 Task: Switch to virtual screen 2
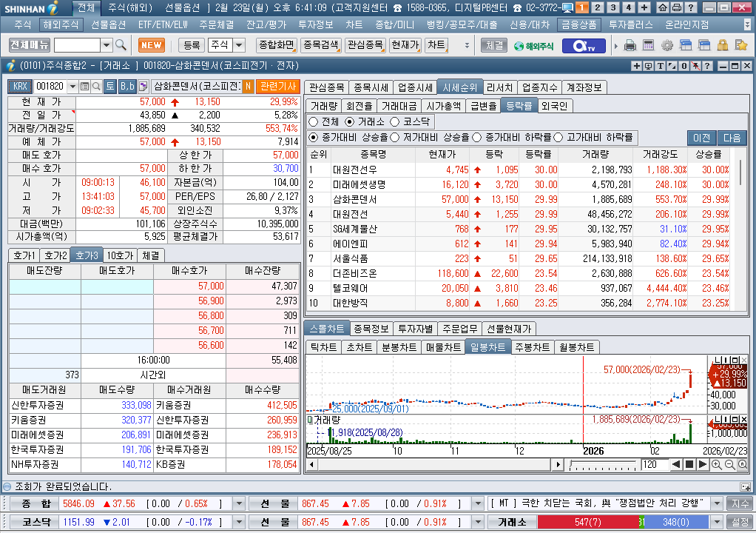598,7
